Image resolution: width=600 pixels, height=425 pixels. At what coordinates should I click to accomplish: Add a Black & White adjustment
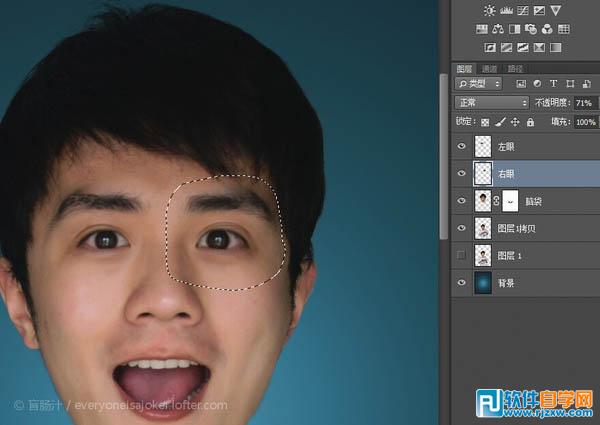point(514,29)
